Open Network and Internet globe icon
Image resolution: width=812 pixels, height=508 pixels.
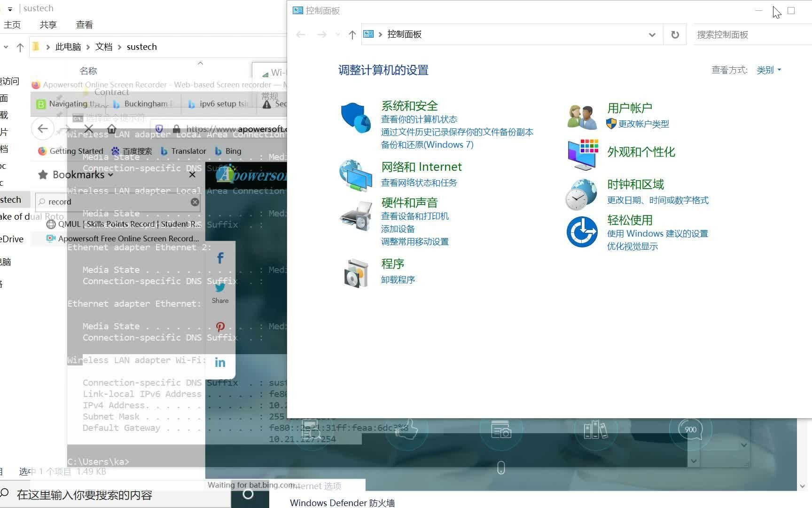click(356, 175)
